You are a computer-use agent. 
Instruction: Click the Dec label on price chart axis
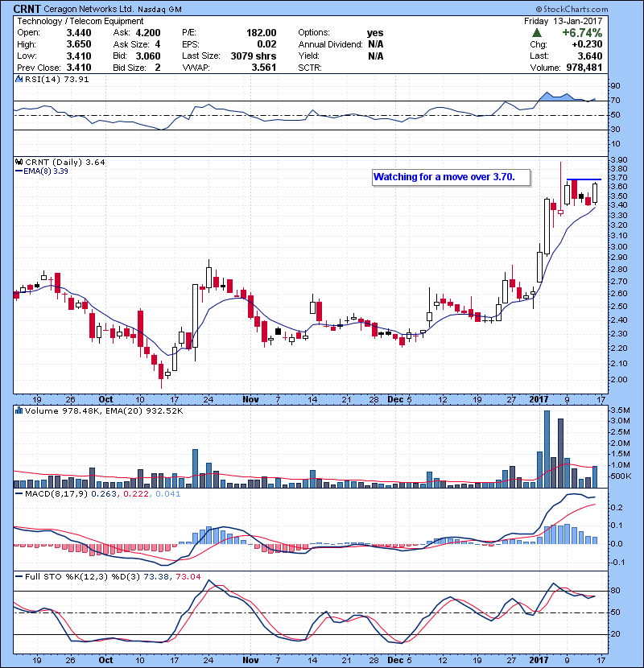[x=395, y=399]
